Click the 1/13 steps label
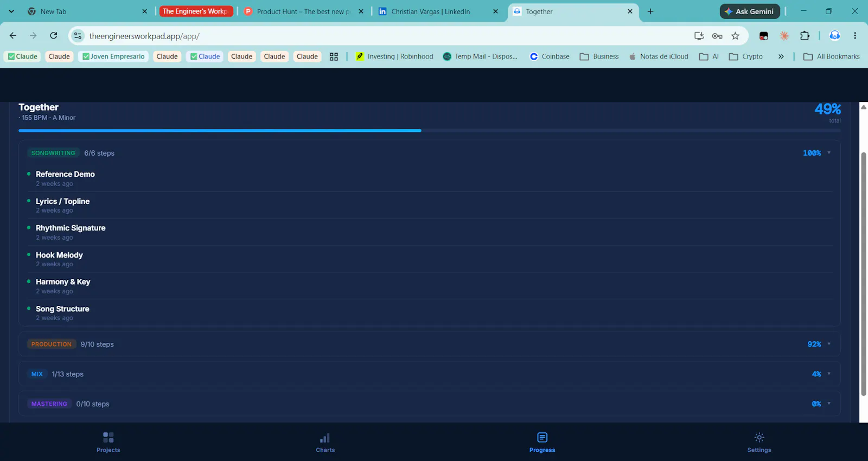Image resolution: width=868 pixels, height=461 pixels. (x=68, y=374)
